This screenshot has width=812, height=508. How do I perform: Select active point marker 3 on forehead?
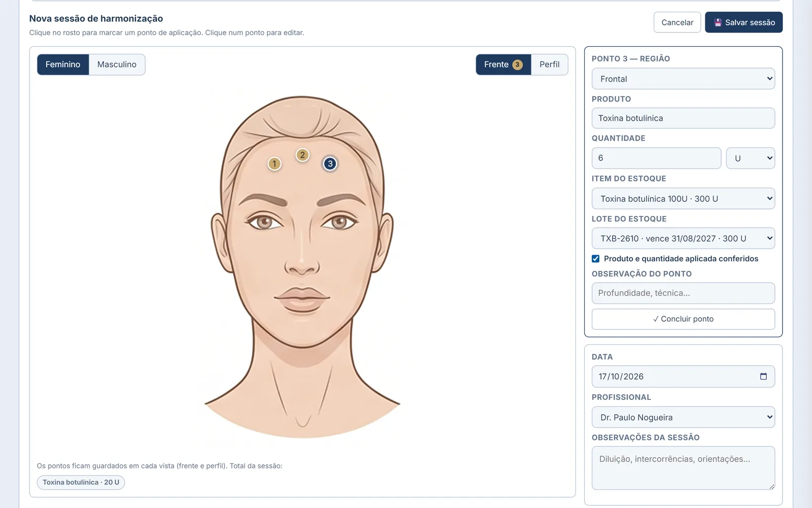point(330,164)
